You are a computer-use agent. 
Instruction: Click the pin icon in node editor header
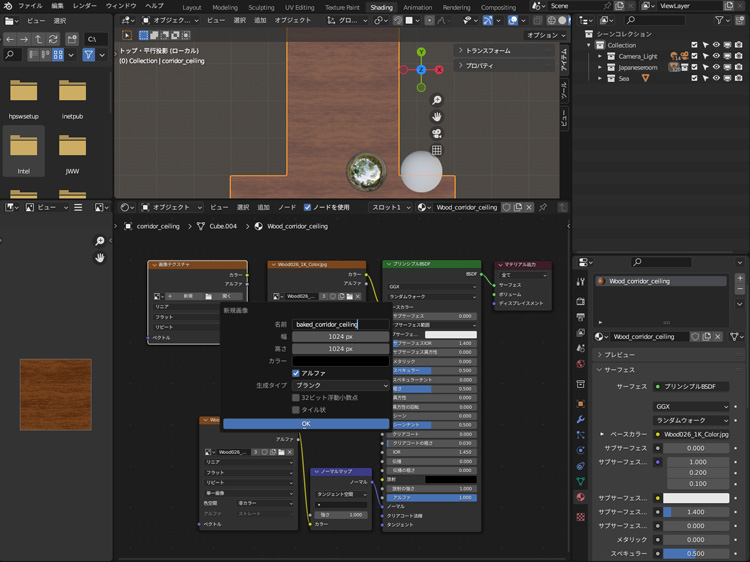tap(543, 207)
